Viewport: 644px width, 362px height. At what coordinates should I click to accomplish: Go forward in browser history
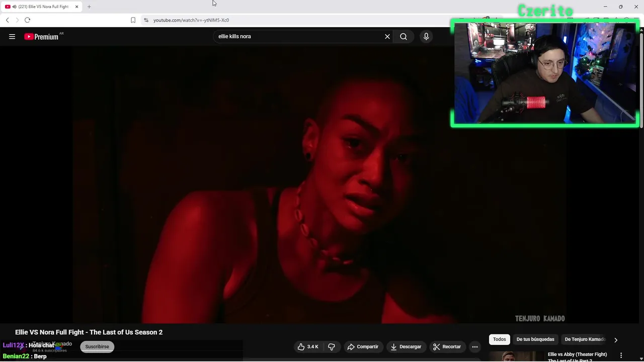point(17,20)
